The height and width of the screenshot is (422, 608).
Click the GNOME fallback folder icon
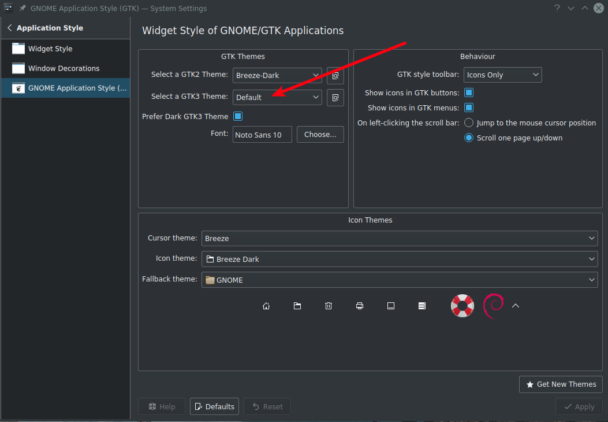(x=210, y=280)
